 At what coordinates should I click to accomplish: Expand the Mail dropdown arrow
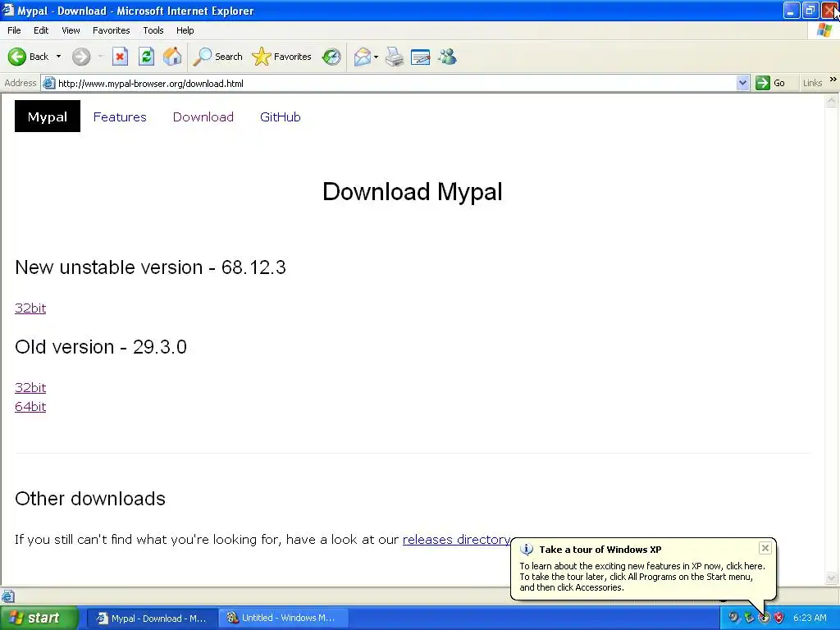coord(376,57)
